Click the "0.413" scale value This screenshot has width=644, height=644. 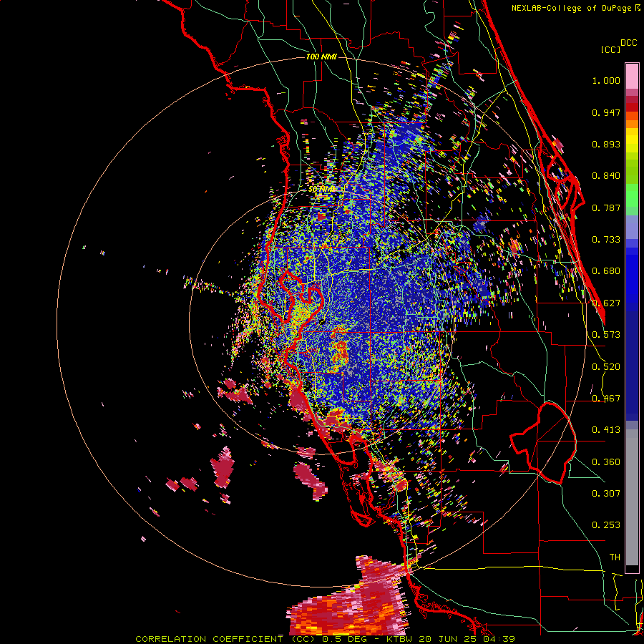pyautogui.click(x=606, y=430)
